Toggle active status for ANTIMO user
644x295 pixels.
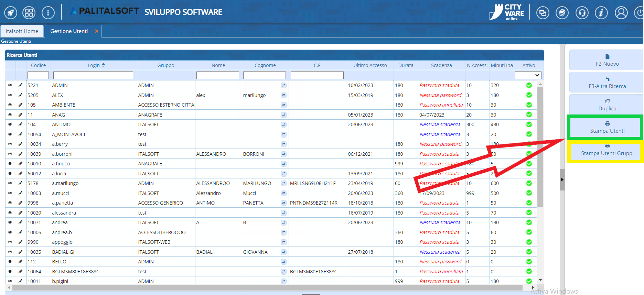(x=529, y=124)
